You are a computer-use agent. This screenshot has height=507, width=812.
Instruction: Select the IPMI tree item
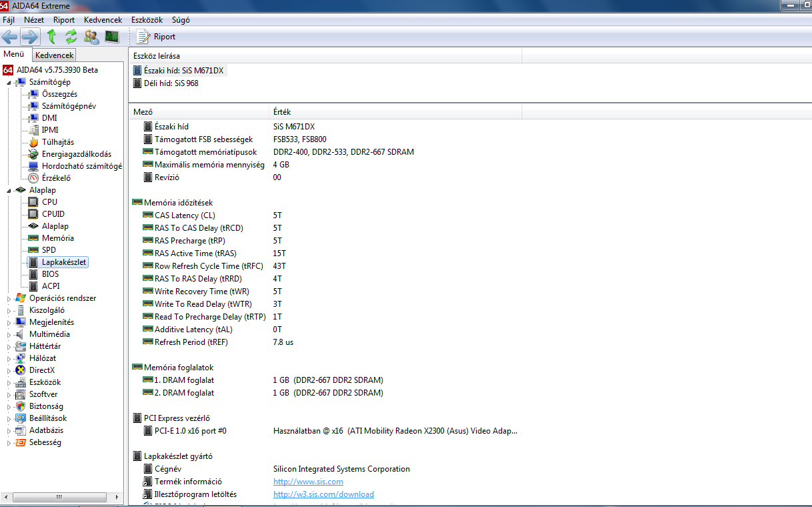pyautogui.click(x=50, y=130)
